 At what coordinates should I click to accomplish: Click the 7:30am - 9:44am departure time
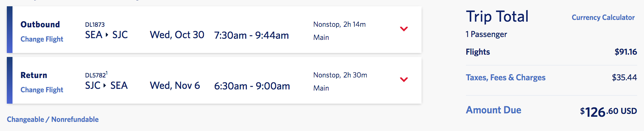click(x=251, y=35)
